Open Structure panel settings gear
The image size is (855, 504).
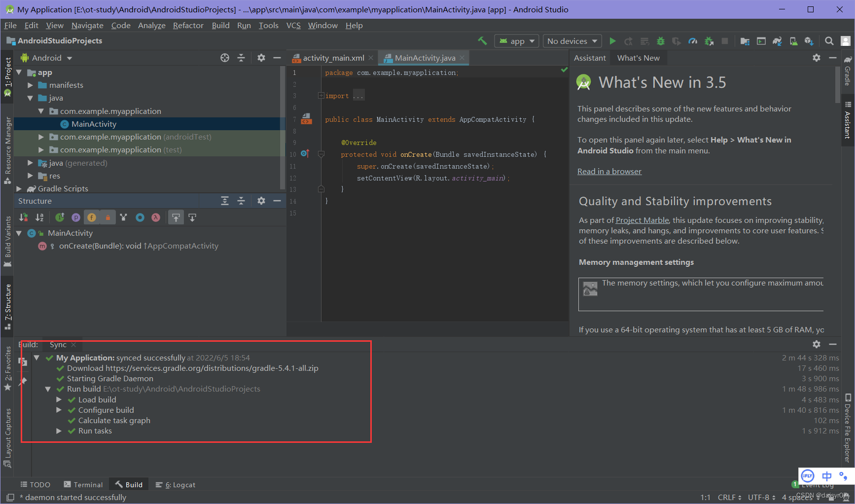(x=261, y=201)
